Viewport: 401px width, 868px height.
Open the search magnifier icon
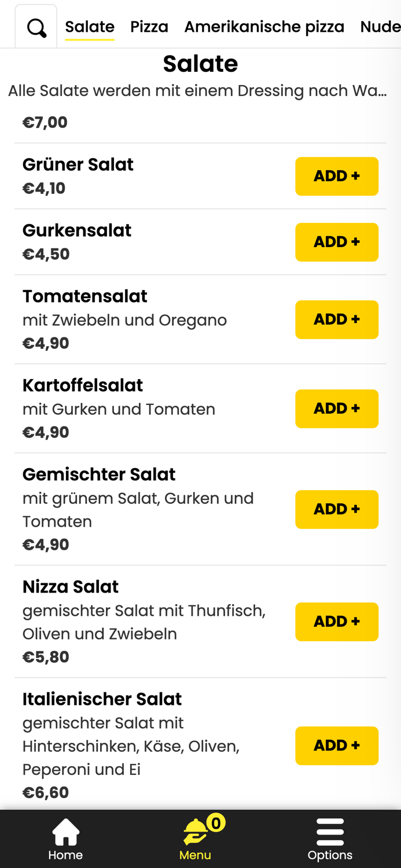pyautogui.click(x=36, y=27)
